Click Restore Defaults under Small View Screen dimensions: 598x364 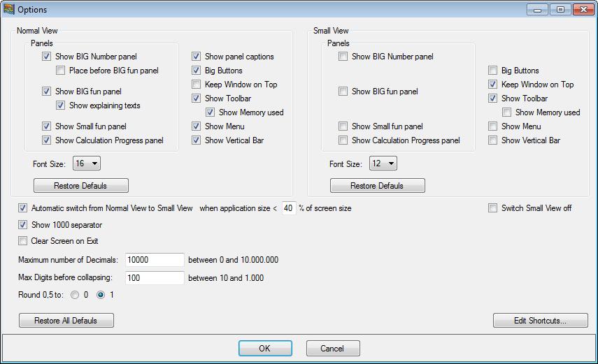(378, 186)
